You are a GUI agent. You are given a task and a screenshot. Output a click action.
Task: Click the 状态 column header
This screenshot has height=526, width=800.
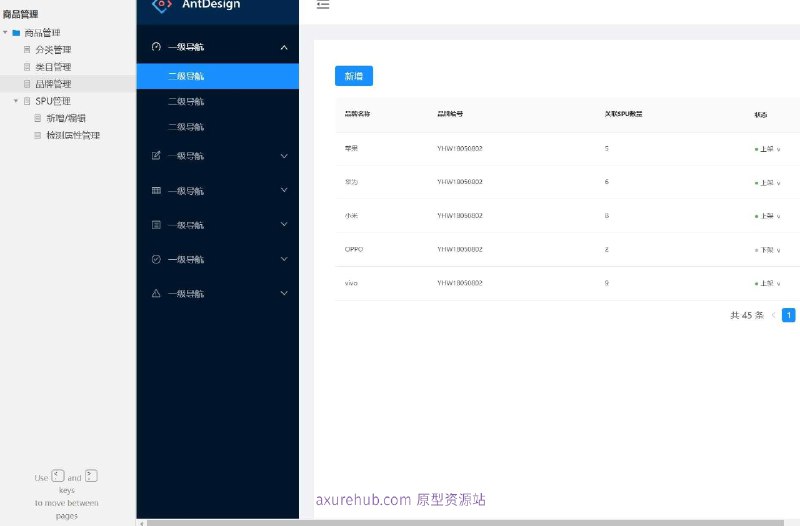(761, 115)
